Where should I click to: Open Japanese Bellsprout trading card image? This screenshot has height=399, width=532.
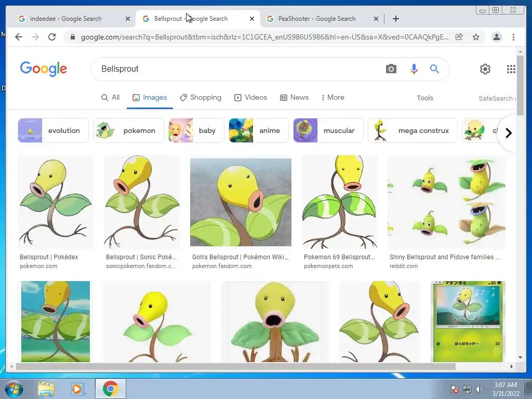click(x=468, y=321)
